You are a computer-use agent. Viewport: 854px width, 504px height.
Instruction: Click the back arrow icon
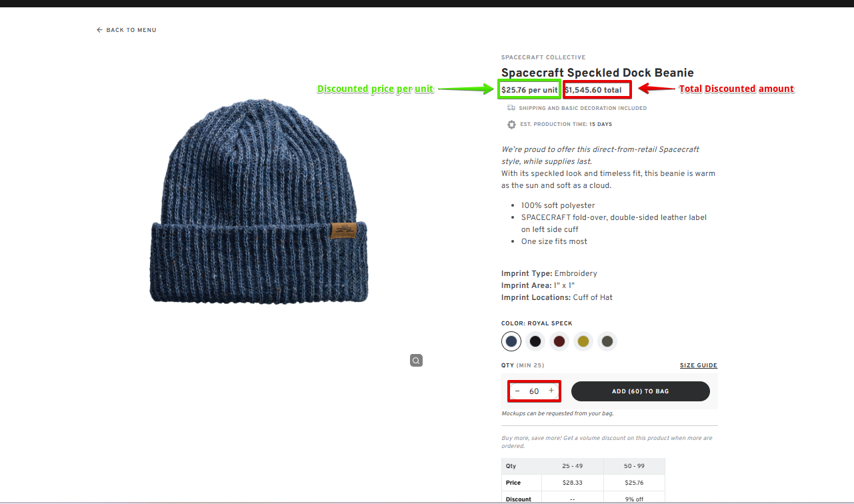(99, 30)
